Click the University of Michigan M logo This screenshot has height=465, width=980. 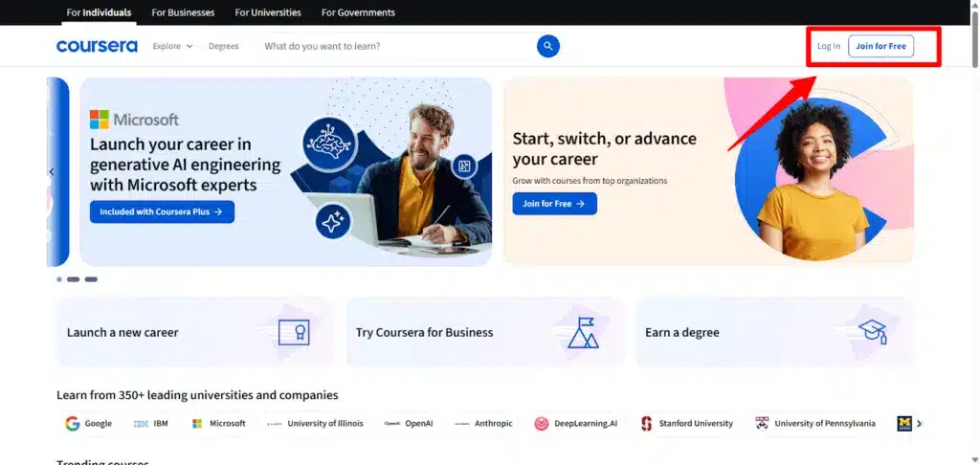(x=904, y=424)
